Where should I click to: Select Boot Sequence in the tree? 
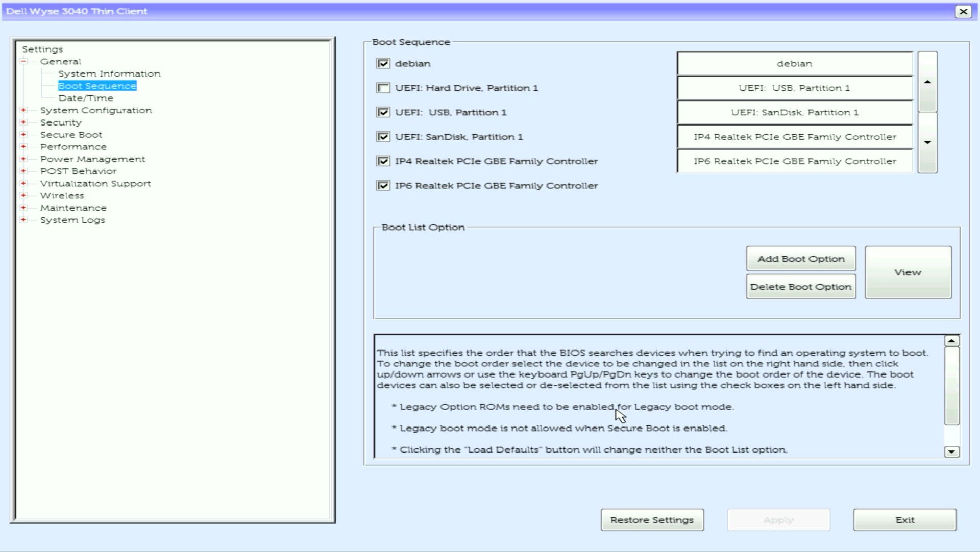click(97, 86)
